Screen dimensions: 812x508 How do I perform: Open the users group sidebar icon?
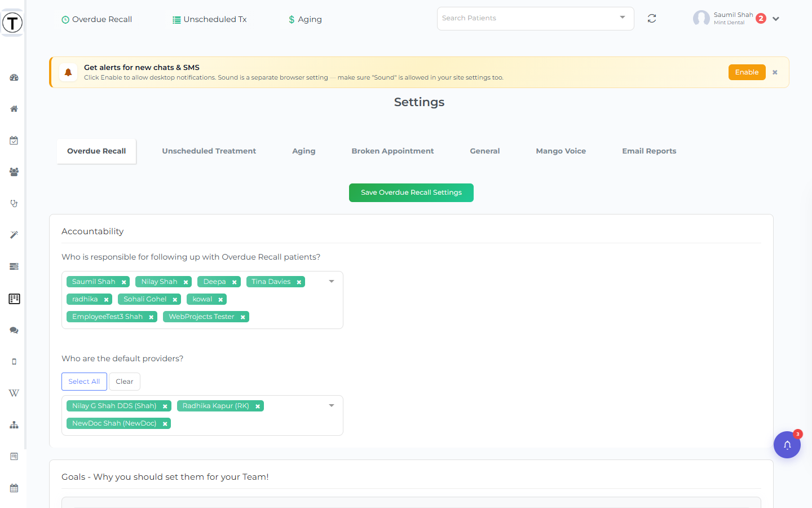[x=14, y=172]
